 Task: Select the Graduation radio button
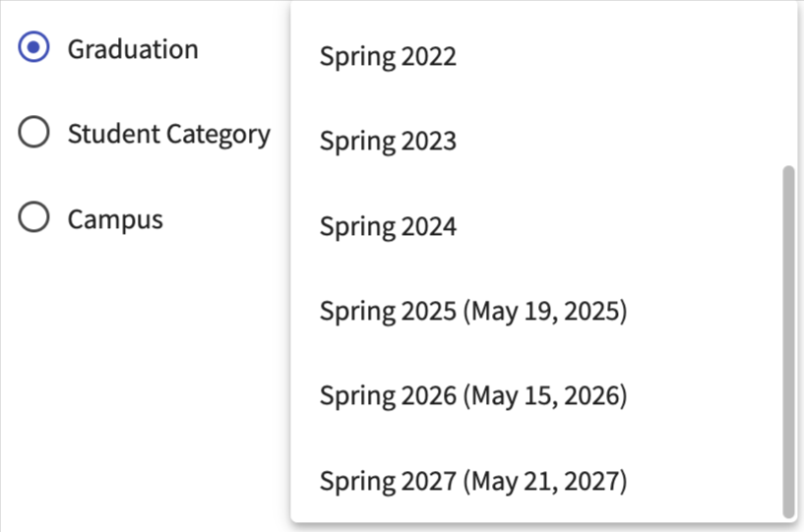(33, 48)
